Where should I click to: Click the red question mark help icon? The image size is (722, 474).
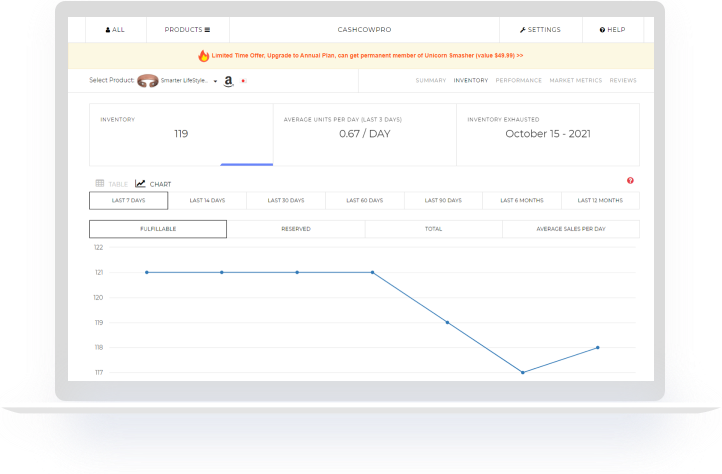point(630,181)
